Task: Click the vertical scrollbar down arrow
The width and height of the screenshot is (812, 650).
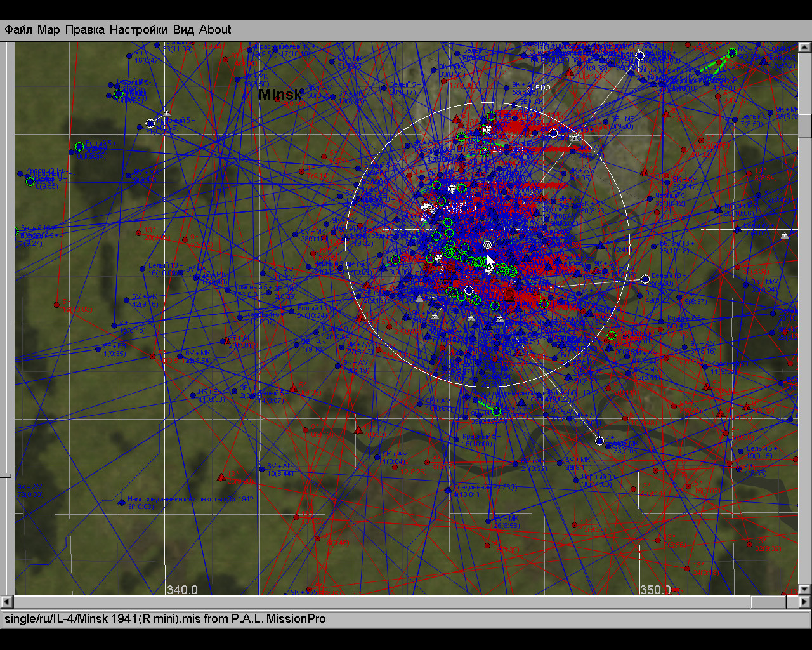Action: click(804, 589)
